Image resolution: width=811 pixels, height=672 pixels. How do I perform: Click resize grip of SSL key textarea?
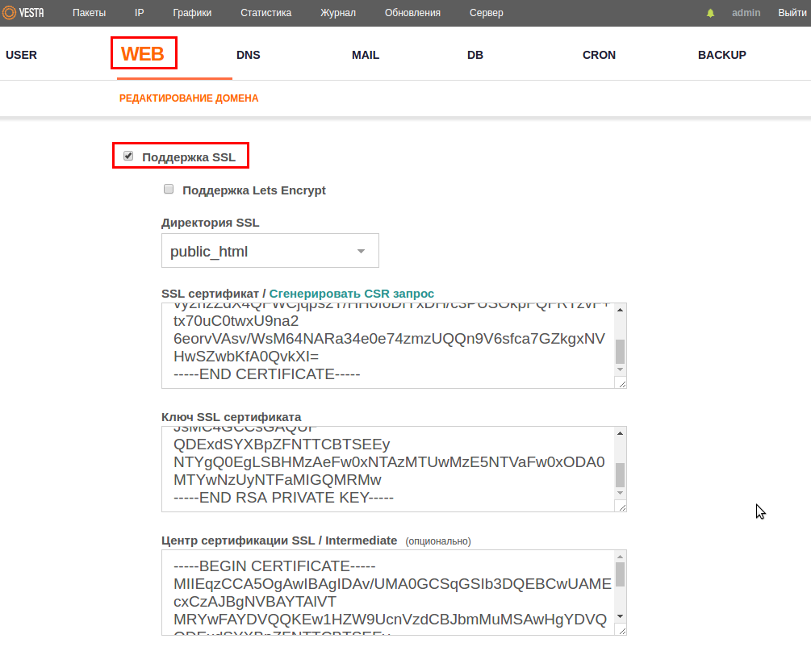coord(621,507)
